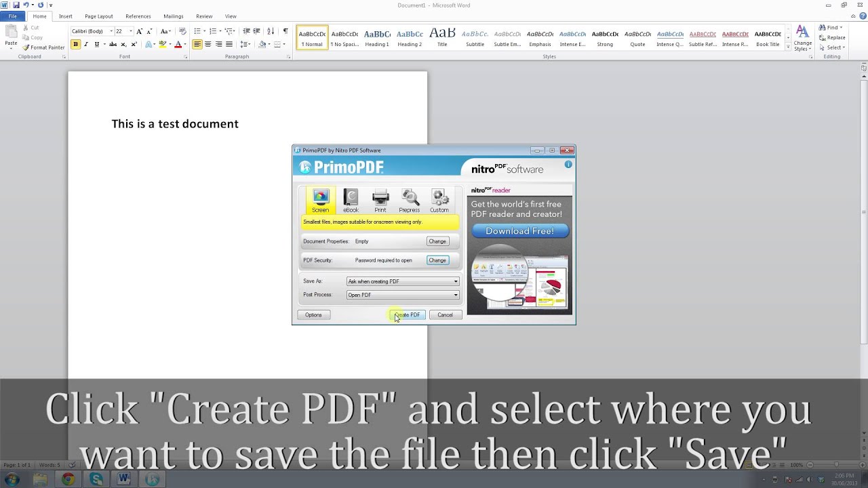The height and width of the screenshot is (488, 868).
Task: Select the Custom PDF profile icon
Action: [439, 201]
